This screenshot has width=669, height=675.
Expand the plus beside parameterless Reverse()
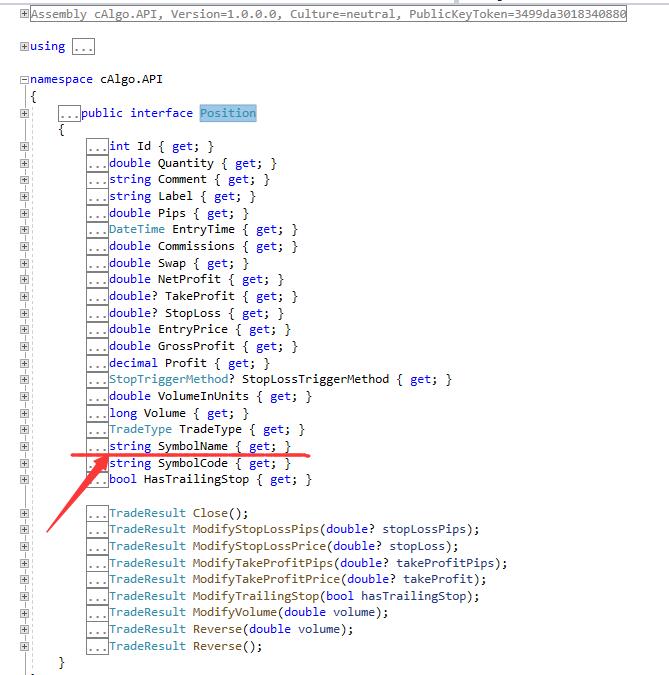pos(25,646)
